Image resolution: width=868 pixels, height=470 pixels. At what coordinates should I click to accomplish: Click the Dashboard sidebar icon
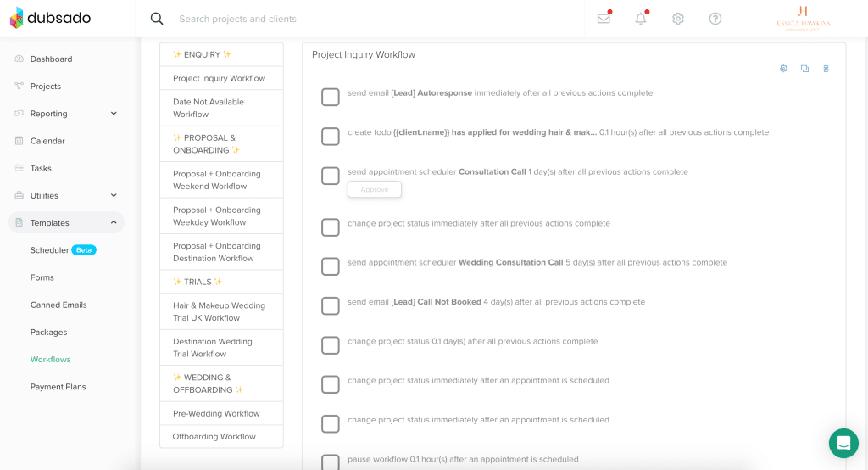[x=19, y=59]
